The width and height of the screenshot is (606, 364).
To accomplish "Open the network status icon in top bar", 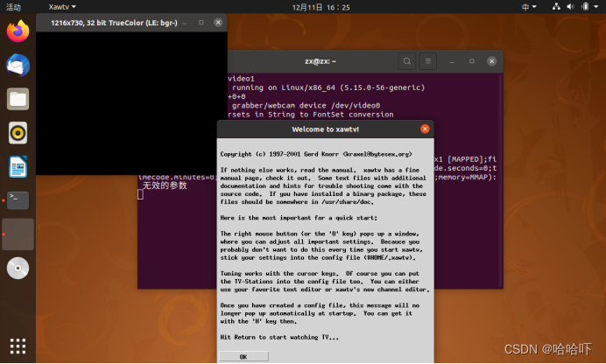I will point(556,6).
